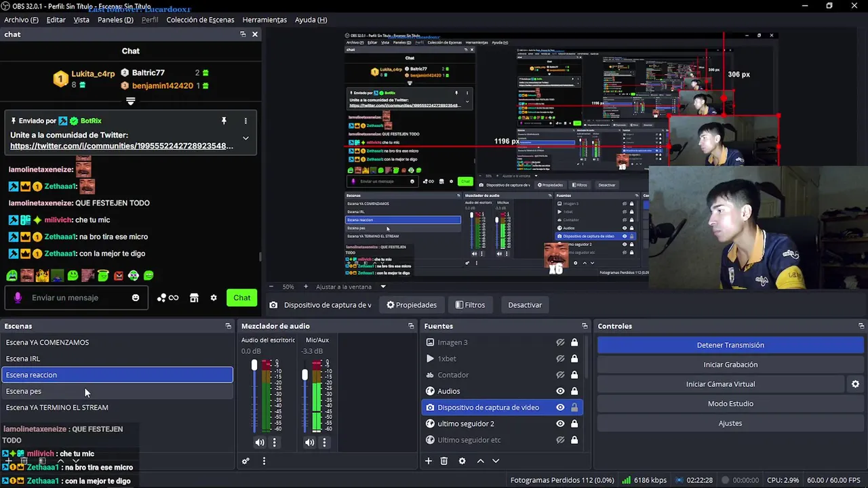Open Filtros for selected source
The image size is (868, 488).
tap(470, 305)
